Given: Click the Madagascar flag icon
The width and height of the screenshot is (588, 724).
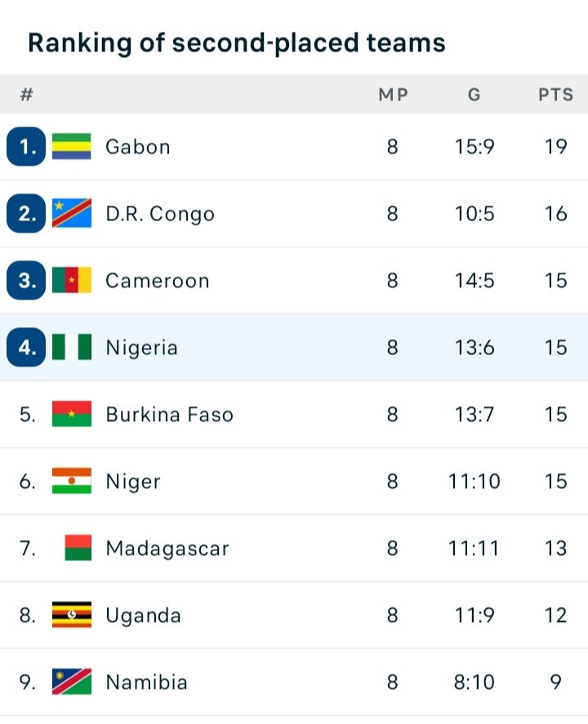Looking at the screenshot, I should pos(78,549).
